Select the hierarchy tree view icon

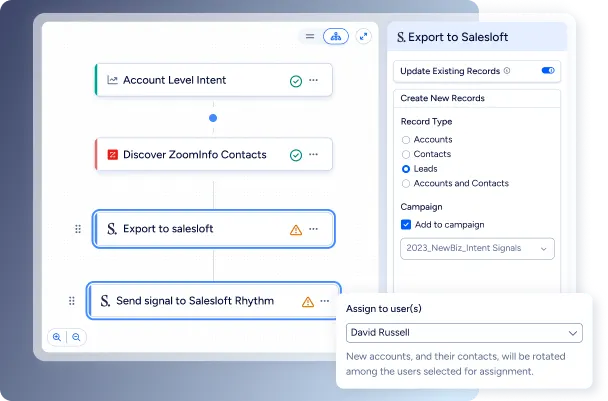[x=336, y=36]
